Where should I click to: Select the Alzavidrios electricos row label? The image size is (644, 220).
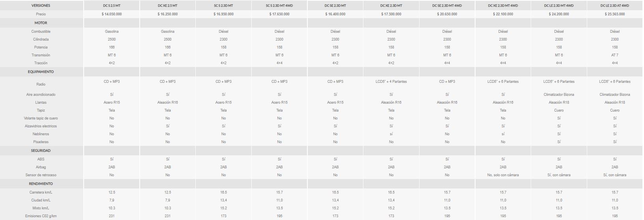click(41, 126)
